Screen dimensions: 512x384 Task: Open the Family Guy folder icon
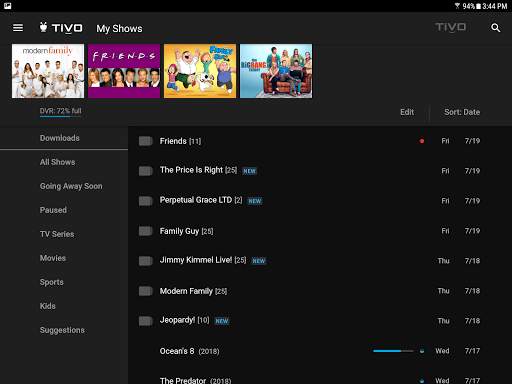(146, 231)
